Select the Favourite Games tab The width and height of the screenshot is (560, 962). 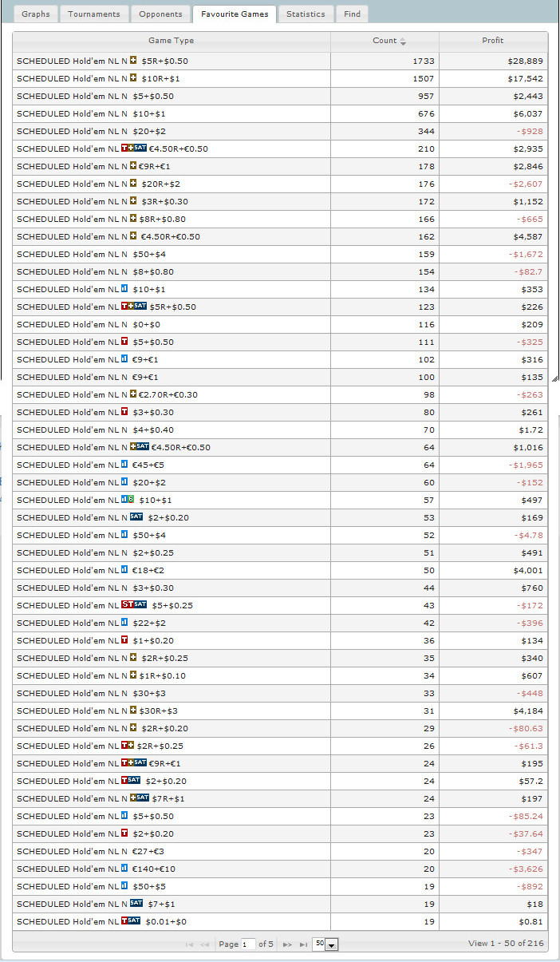235,14
